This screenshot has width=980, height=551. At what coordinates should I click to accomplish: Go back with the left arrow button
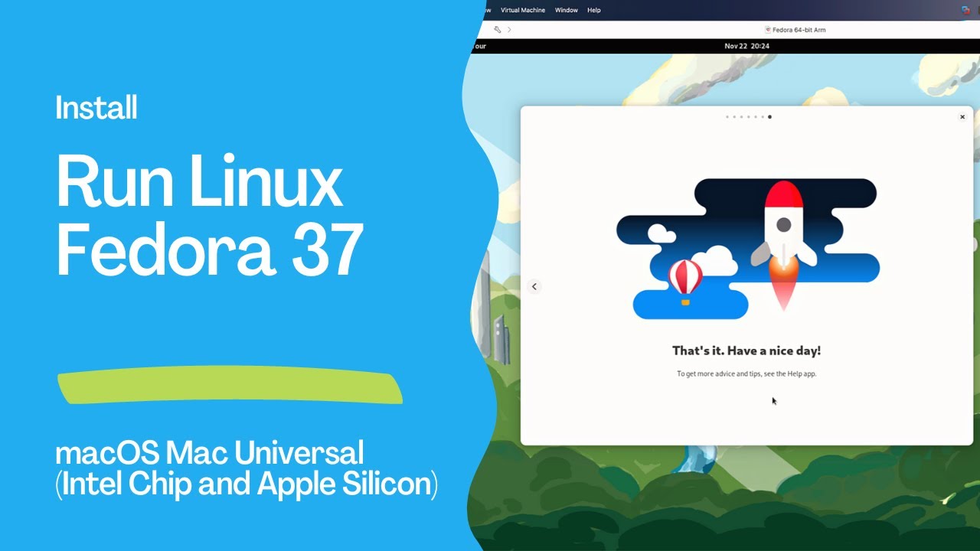coord(534,287)
